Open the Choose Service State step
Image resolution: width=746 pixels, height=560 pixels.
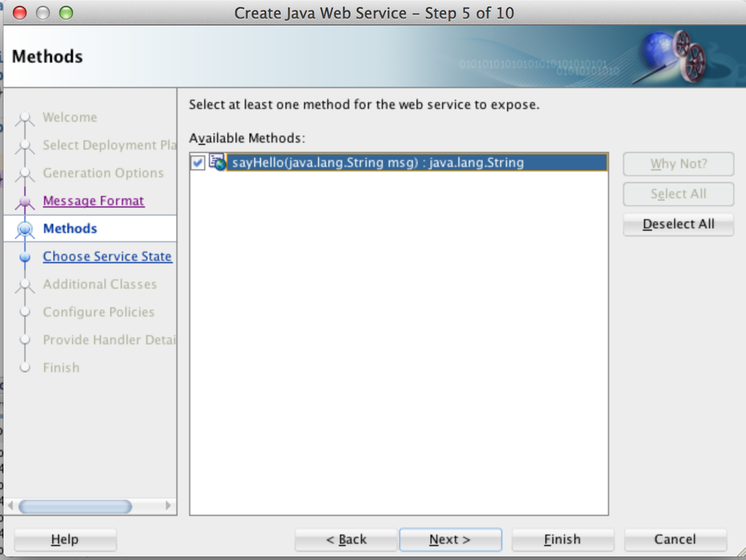pyautogui.click(x=107, y=256)
